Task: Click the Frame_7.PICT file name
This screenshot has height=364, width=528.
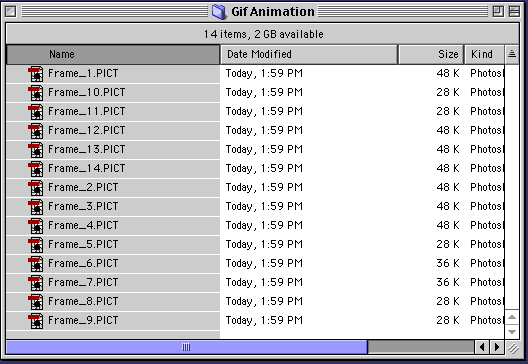Action: pos(83,282)
